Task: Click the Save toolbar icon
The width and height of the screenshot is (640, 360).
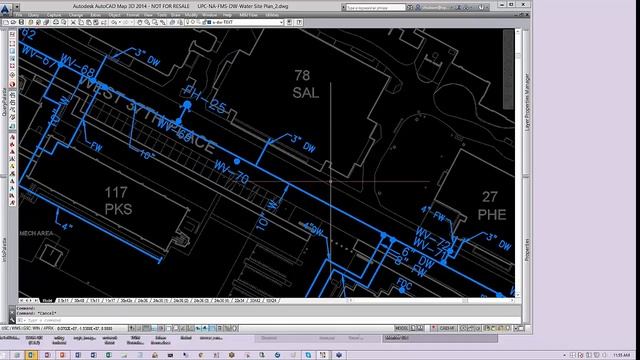Action: click(x=21, y=22)
